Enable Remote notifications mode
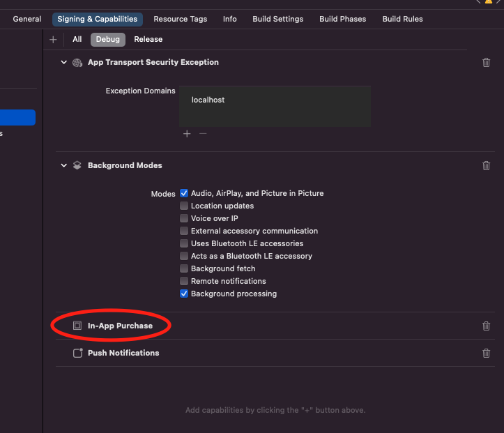Viewport: 504px width, 433px height. (x=184, y=281)
